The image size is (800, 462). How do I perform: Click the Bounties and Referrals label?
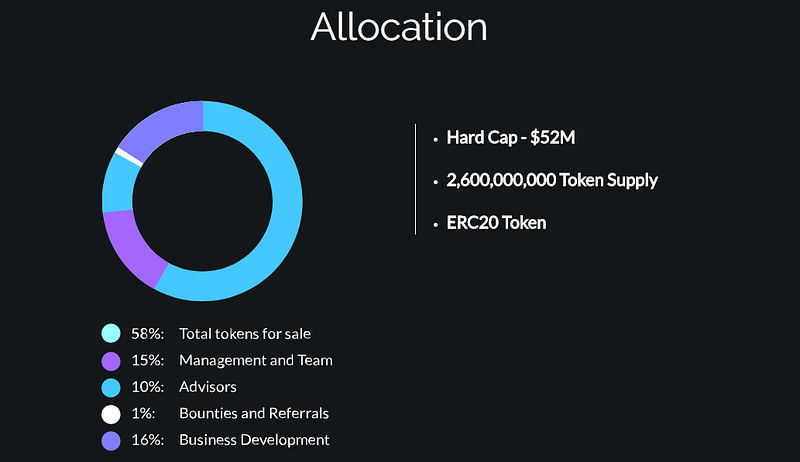(254, 413)
